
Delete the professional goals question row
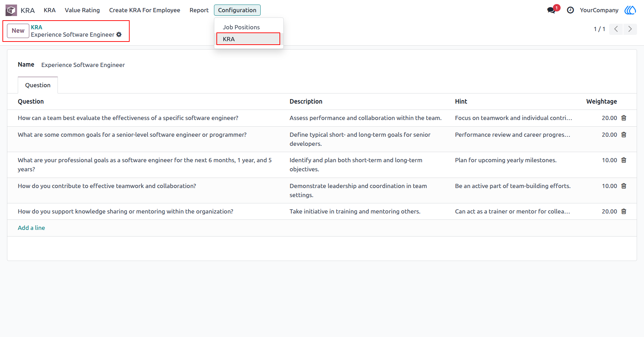coord(624,160)
